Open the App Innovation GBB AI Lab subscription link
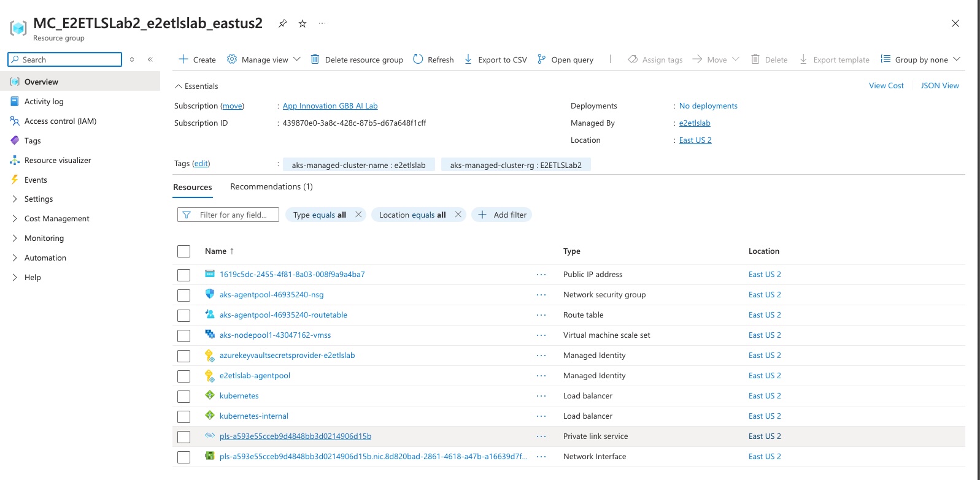 330,106
